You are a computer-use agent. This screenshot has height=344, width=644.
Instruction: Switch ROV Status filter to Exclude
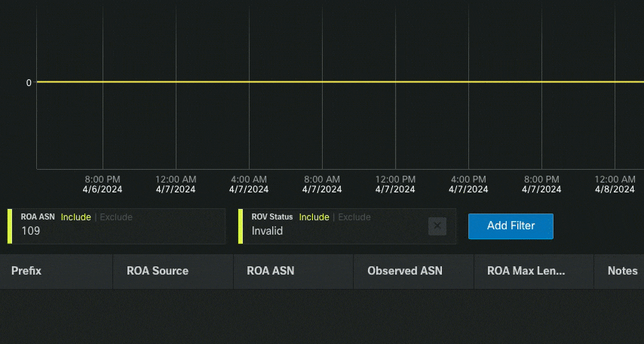coord(354,217)
